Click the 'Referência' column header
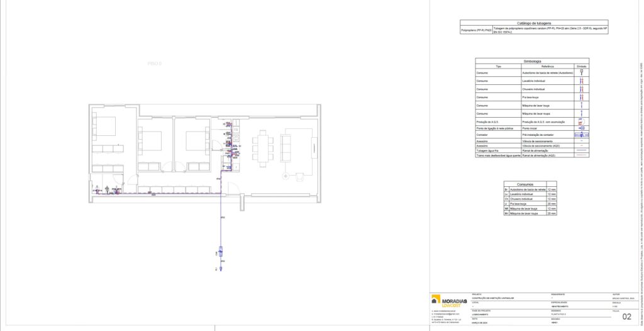 548,66
